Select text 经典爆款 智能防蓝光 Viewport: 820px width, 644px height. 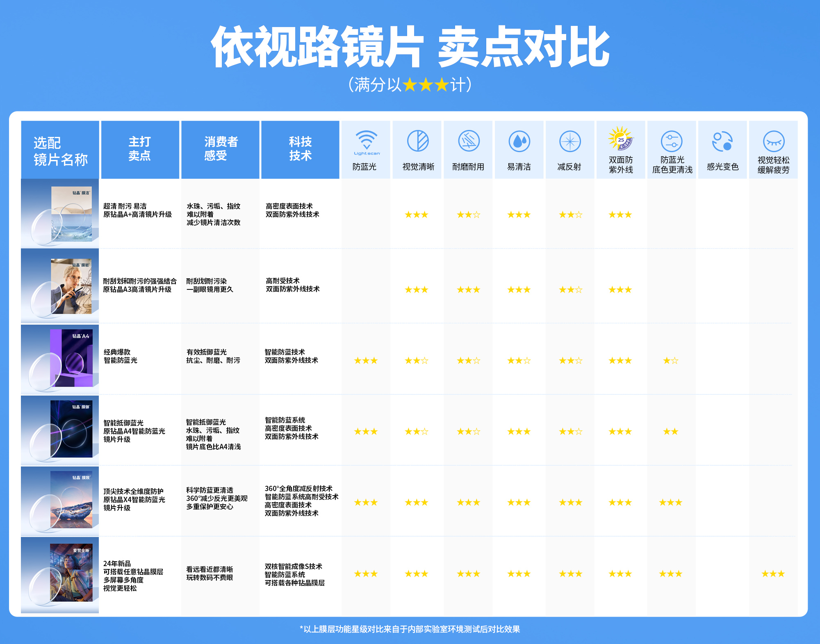(120, 356)
